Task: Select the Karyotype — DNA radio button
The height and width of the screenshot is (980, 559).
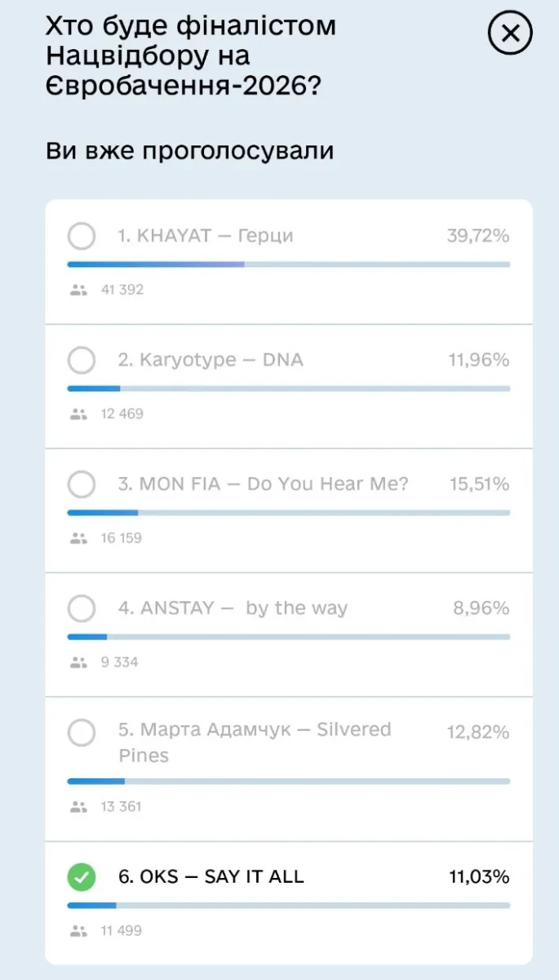Action: pyautogui.click(x=82, y=360)
